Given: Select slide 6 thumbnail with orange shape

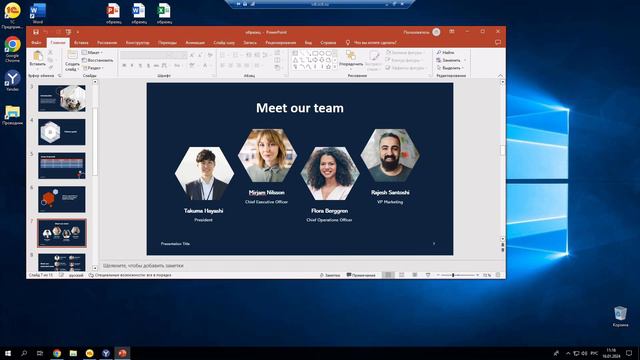Looking at the screenshot, I should (62, 199).
